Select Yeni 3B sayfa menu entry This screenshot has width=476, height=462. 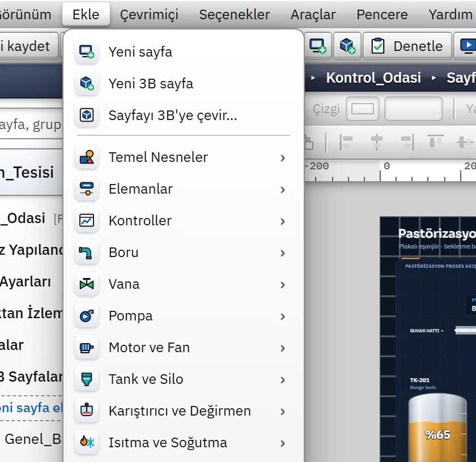182,83
